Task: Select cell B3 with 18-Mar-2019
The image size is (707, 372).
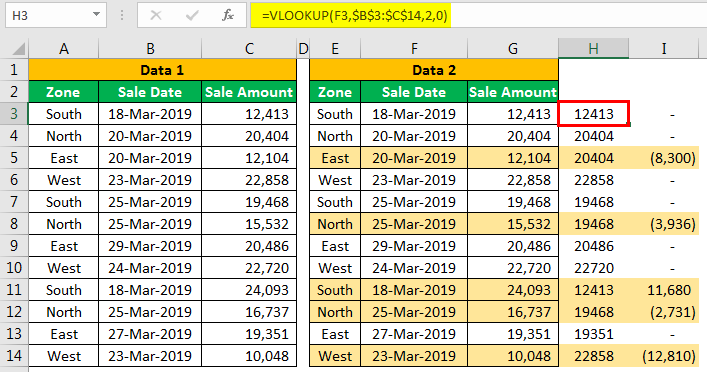Action: pos(150,114)
